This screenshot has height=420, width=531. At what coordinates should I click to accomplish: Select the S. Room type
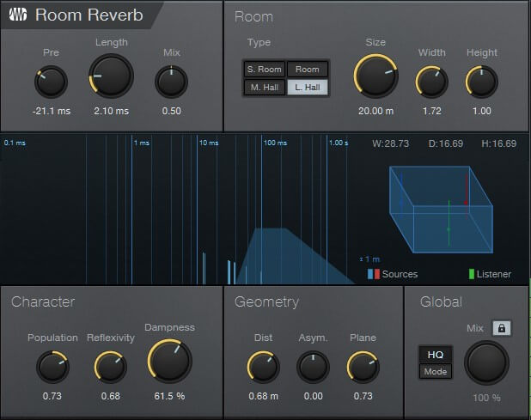pos(264,70)
